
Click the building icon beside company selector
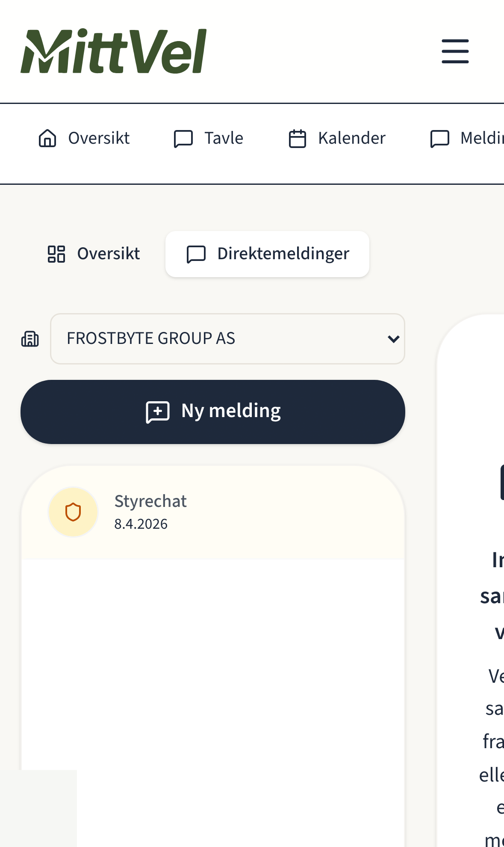tap(30, 339)
